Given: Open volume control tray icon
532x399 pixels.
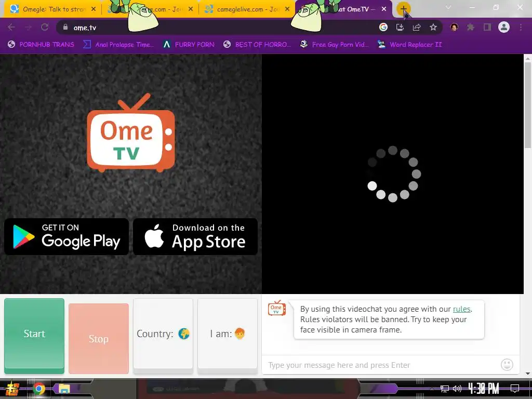Looking at the screenshot, I should (457, 389).
